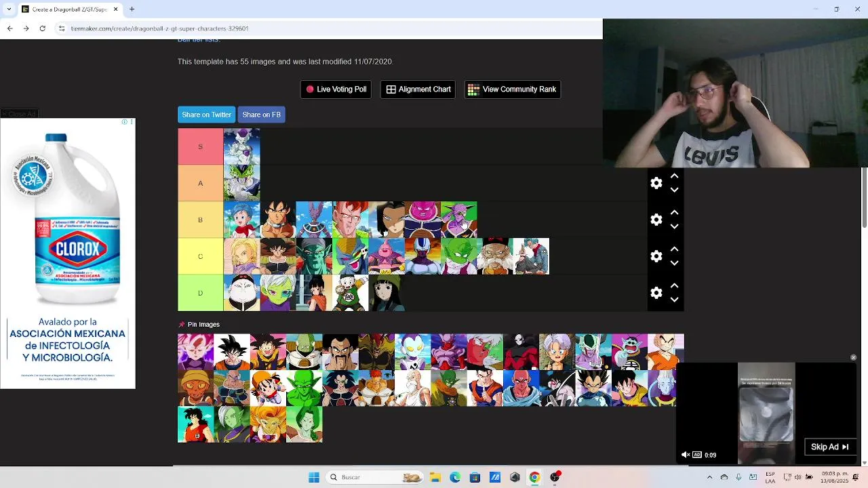The image size is (868, 488).
Task: Select the red S tier label
Action: pyautogui.click(x=200, y=146)
